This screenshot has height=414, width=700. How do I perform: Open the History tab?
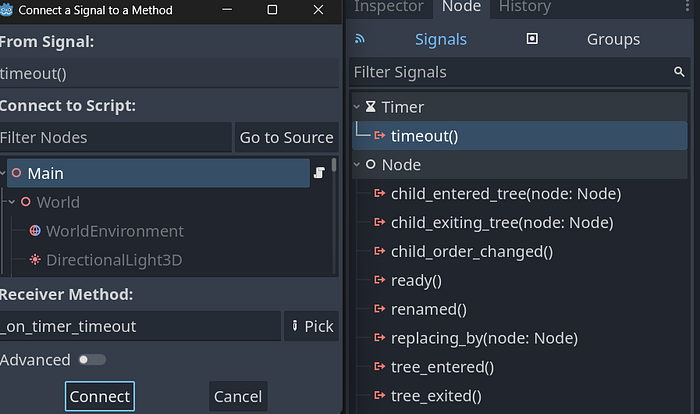523,7
